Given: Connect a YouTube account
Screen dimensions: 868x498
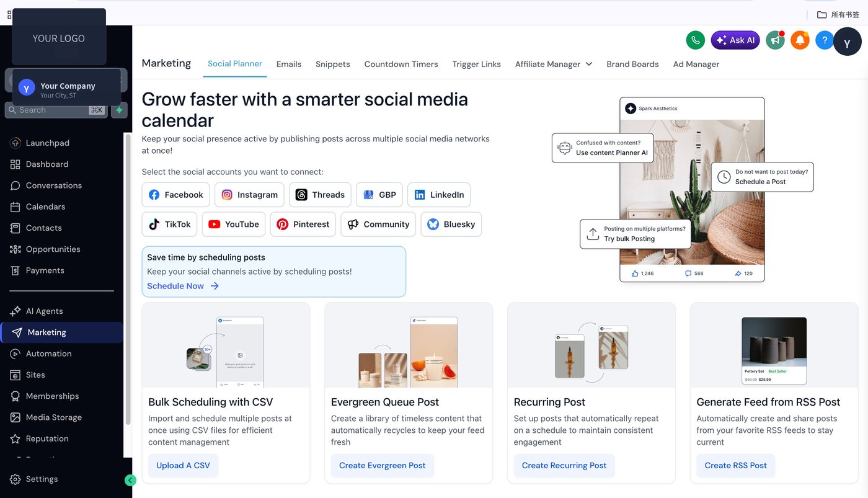Looking at the screenshot, I should pyautogui.click(x=234, y=225).
